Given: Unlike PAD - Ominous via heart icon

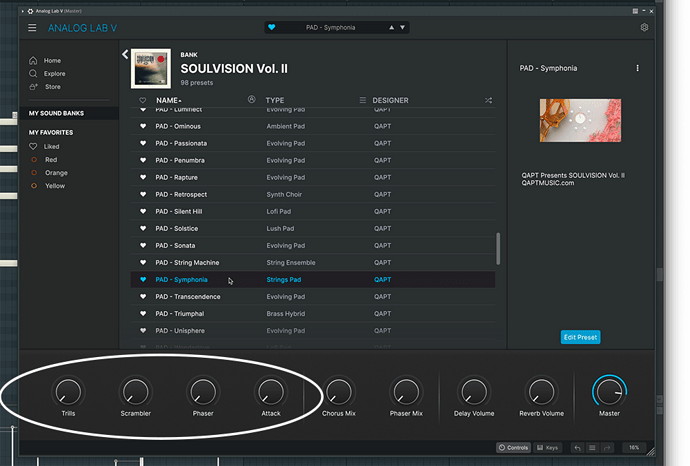Looking at the screenshot, I should click(x=143, y=126).
